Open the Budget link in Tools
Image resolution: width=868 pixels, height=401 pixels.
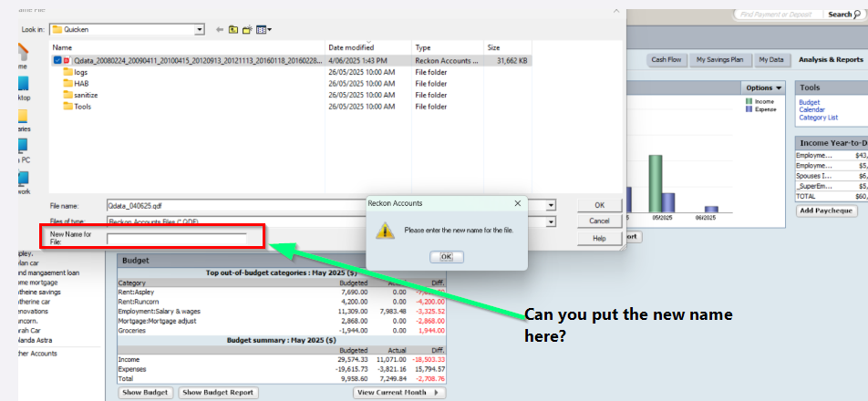pyautogui.click(x=810, y=102)
